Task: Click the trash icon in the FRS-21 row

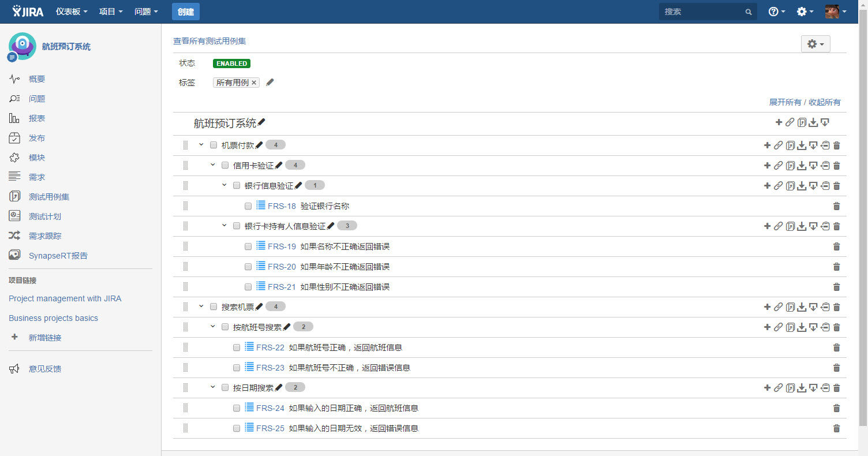Action: coord(837,287)
